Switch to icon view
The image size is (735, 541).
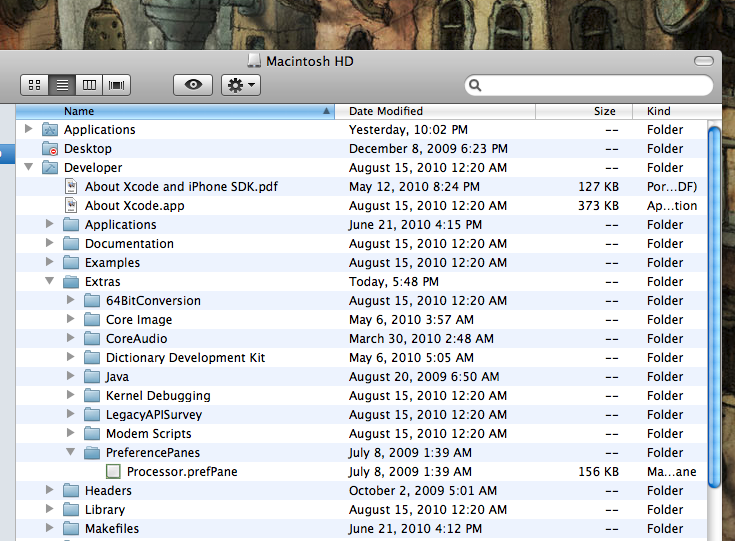(35, 85)
